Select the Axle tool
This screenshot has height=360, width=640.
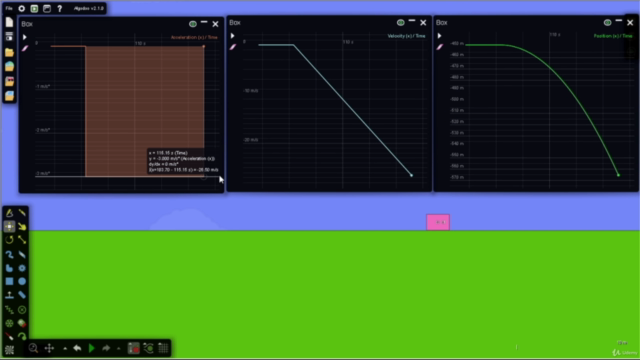point(9,323)
